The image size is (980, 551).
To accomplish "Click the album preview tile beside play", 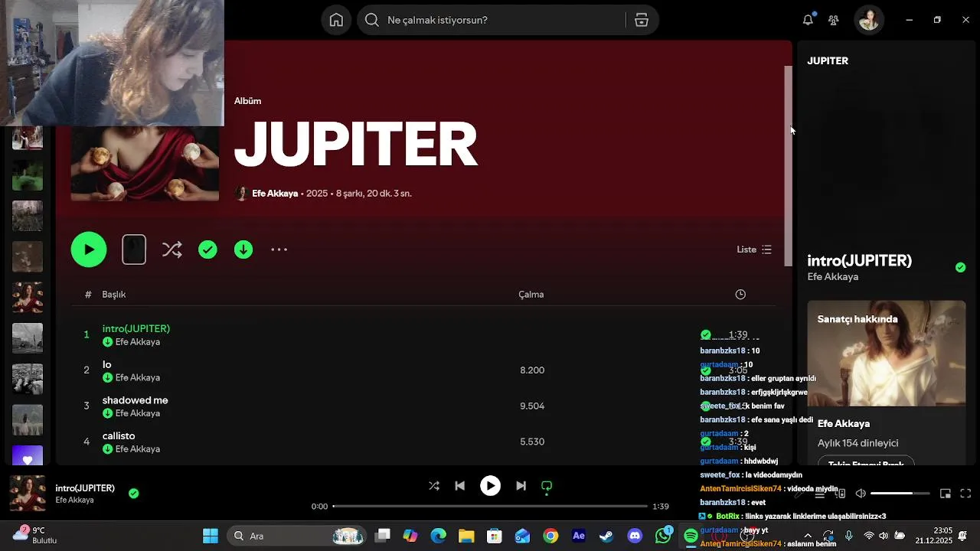I will (134, 249).
